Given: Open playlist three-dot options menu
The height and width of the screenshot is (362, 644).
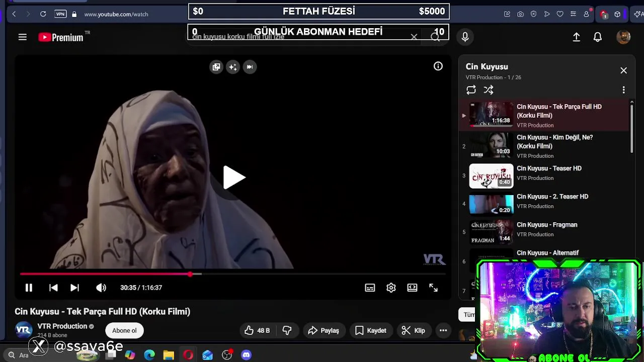Looking at the screenshot, I should click(623, 90).
